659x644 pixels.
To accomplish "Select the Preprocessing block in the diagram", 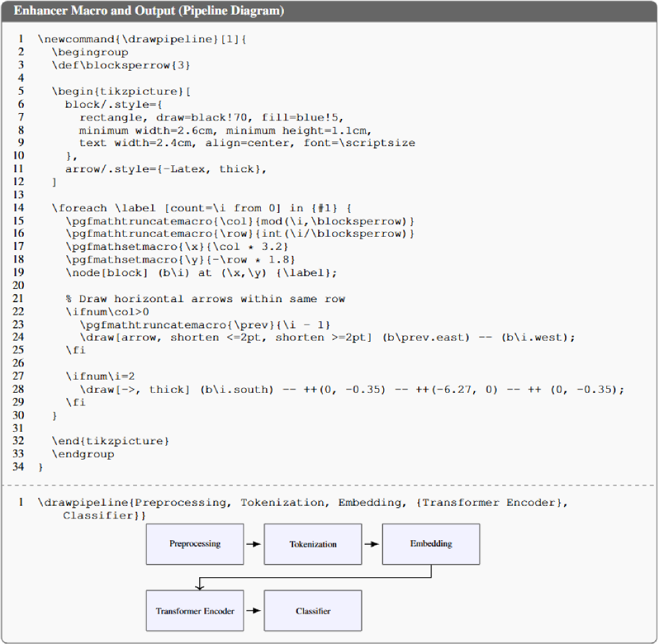I will [x=195, y=544].
